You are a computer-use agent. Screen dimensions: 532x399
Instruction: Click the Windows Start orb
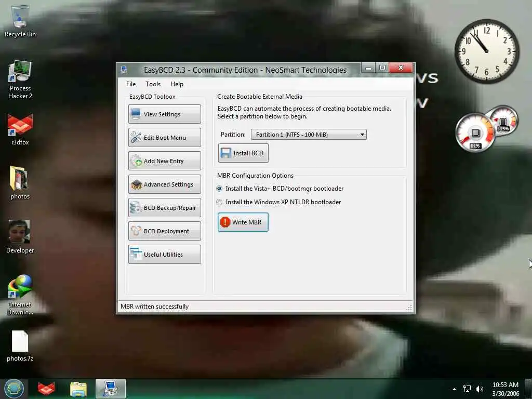tap(14, 389)
